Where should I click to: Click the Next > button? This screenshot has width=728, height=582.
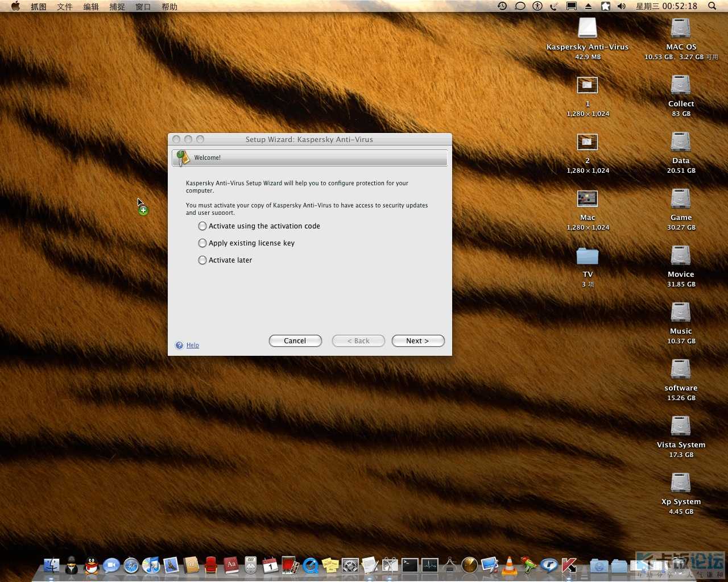(418, 341)
